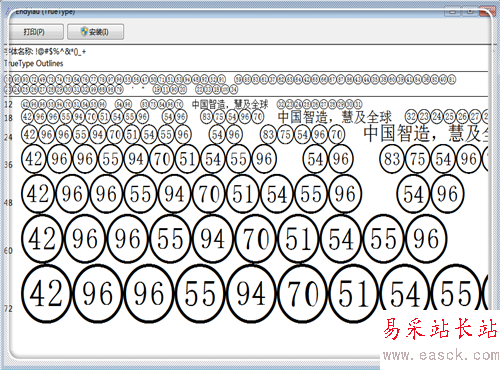The width and height of the screenshot is (500, 370).
Task: Click circled 42 in the 60-point row
Action: 42,239
